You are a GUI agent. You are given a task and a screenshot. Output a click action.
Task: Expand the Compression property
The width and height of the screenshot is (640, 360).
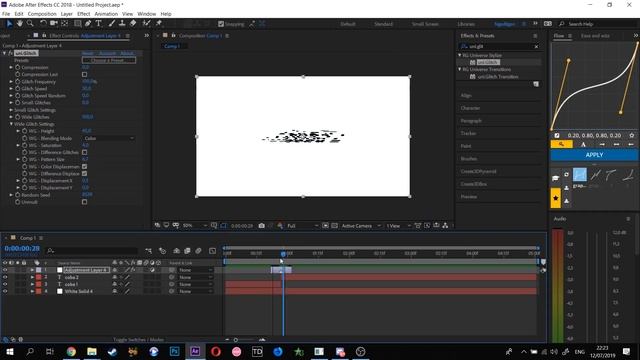11,67
